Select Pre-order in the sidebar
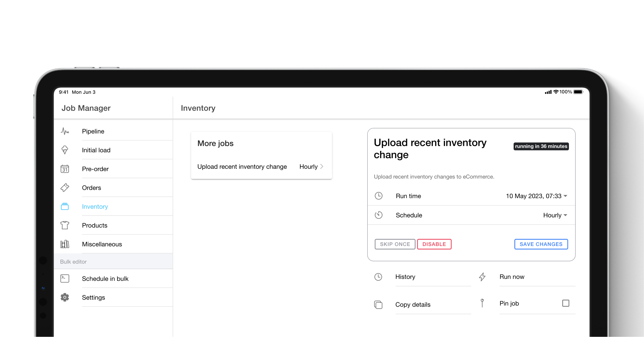Screen dimensions: 644x337 114,169
